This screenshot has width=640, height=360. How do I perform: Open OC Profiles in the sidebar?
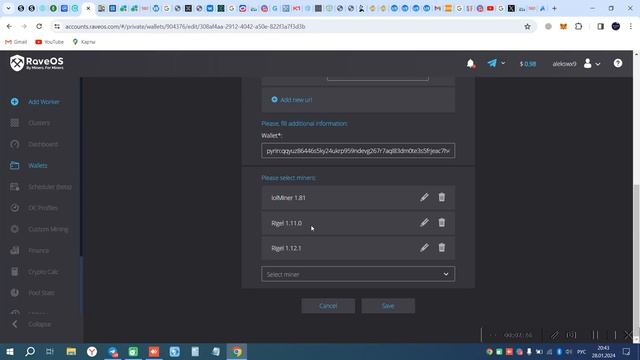pyautogui.click(x=43, y=208)
